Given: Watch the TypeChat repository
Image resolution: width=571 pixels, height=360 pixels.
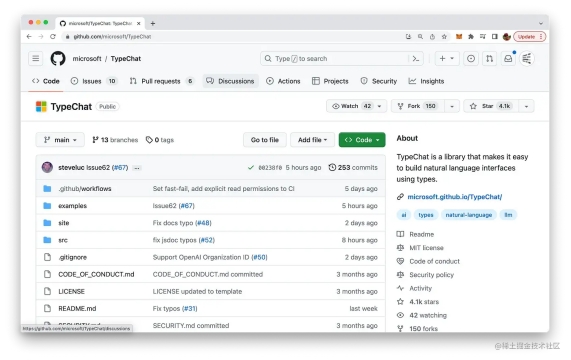Looking at the screenshot, I should point(352,106).
